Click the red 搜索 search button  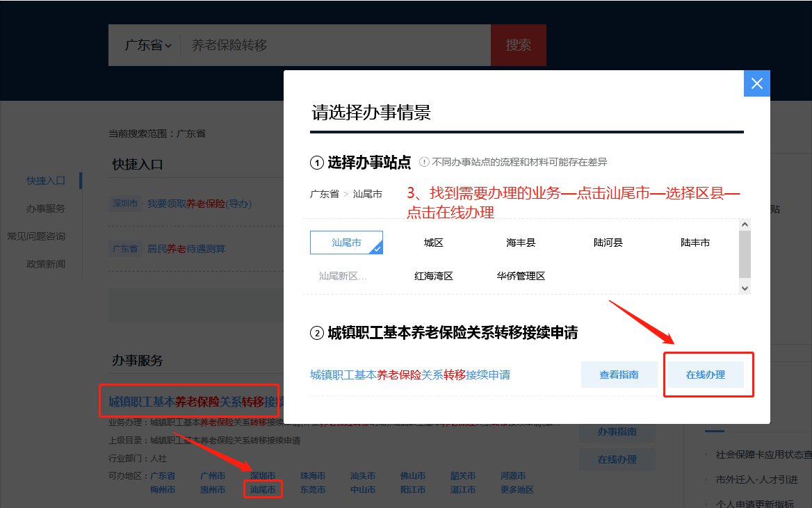coord(519,45)
